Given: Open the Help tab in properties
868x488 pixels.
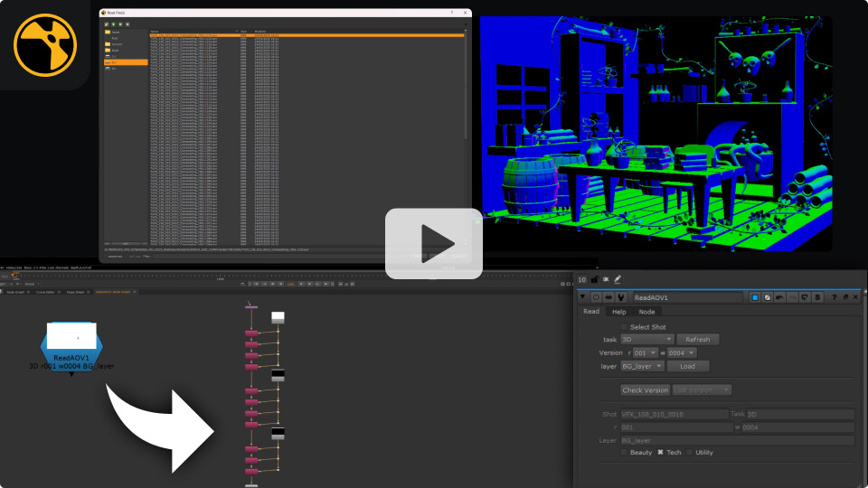Looking at the screenshot, I should pos(618,312).
